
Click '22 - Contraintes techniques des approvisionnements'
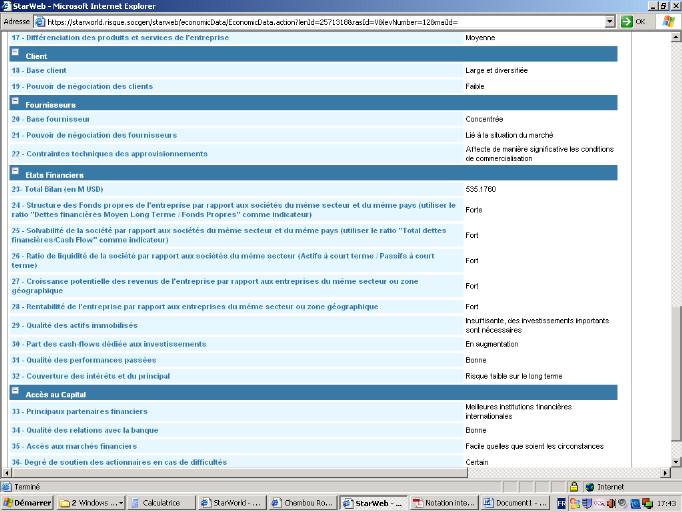pyautogui.click(x=109, y=154)
